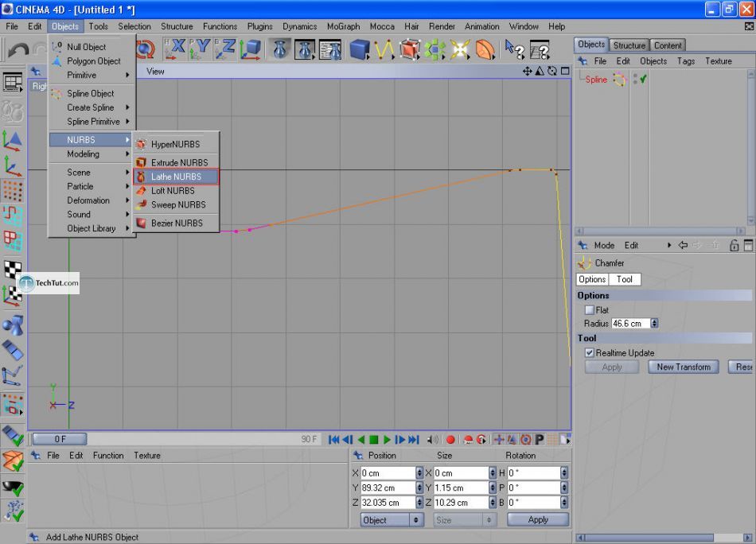Click the timeline frame slider at 0 F

pos(60,440)
